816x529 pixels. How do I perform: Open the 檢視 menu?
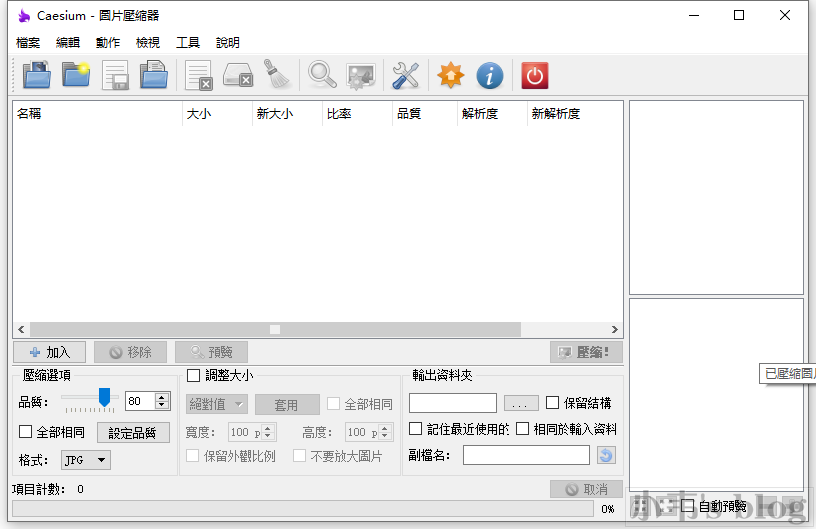(148, 43)
